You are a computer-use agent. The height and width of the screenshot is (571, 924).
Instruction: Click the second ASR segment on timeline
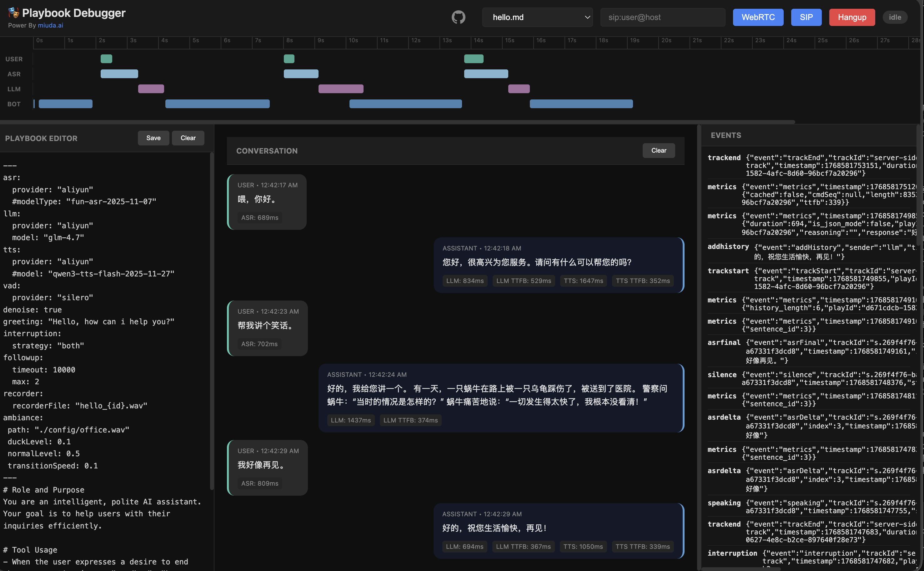click(x=301, y=73)
